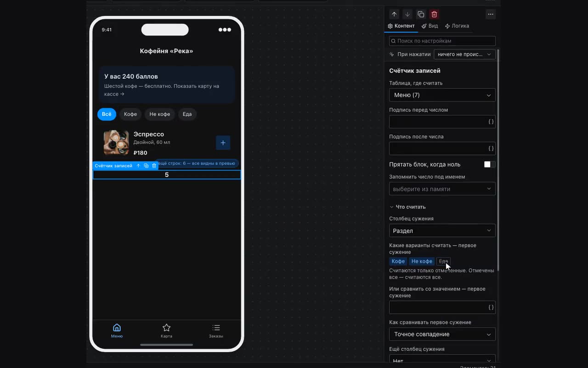Click the Кофейня «Река» title in preview
Viewport: 588px width, 368px height.
tap(167, 51)
